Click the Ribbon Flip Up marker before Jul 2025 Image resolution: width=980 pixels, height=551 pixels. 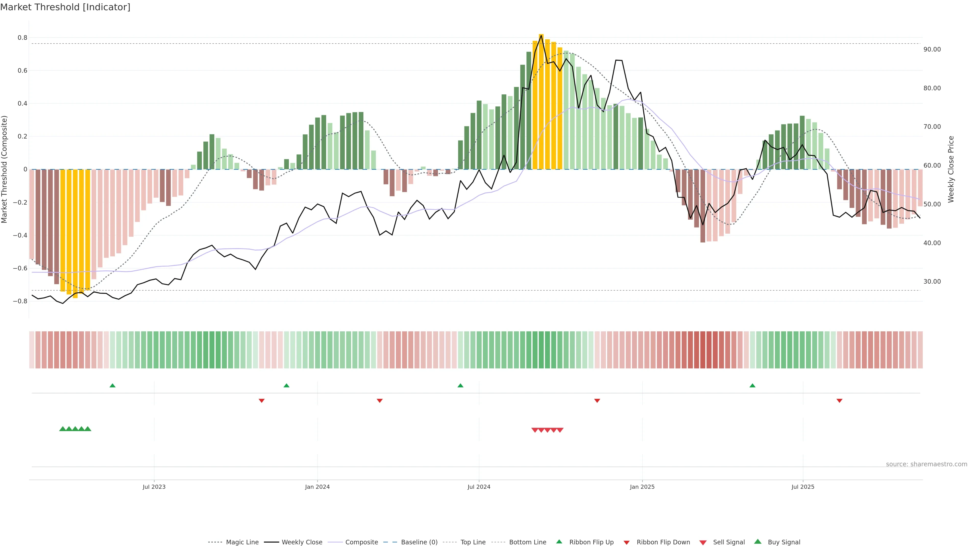click(x=752, y=386)
